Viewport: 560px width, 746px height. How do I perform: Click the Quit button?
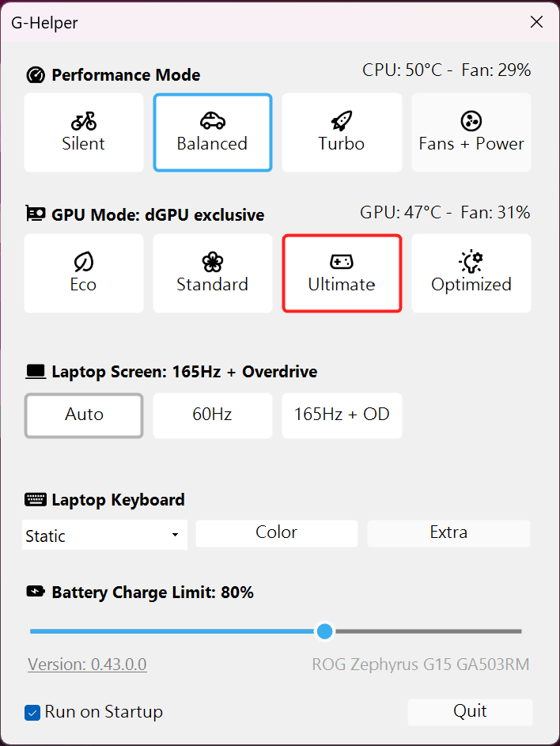(x=470, y=711)
